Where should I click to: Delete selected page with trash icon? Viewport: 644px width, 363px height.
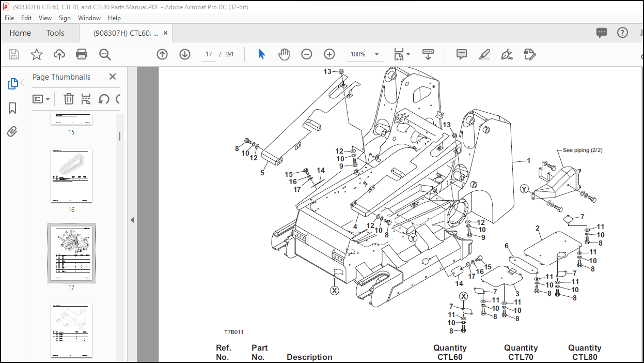pos(69,99)
